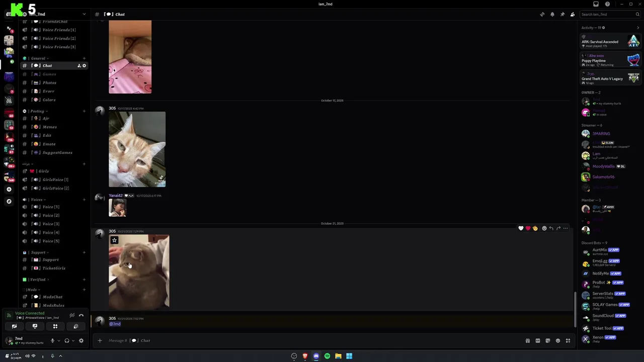644x362 pixels.
Task: Open the soundboard button in voice panel
Action: coord(76,326)
